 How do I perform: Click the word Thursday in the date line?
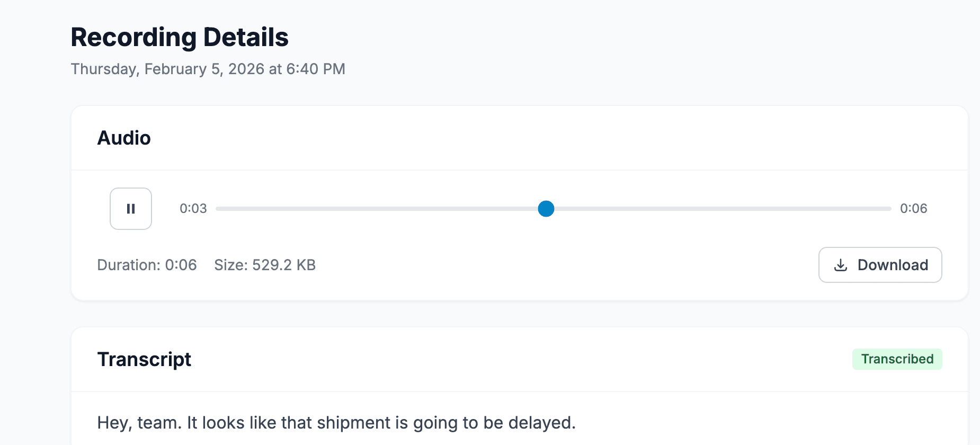coord(103,69)
